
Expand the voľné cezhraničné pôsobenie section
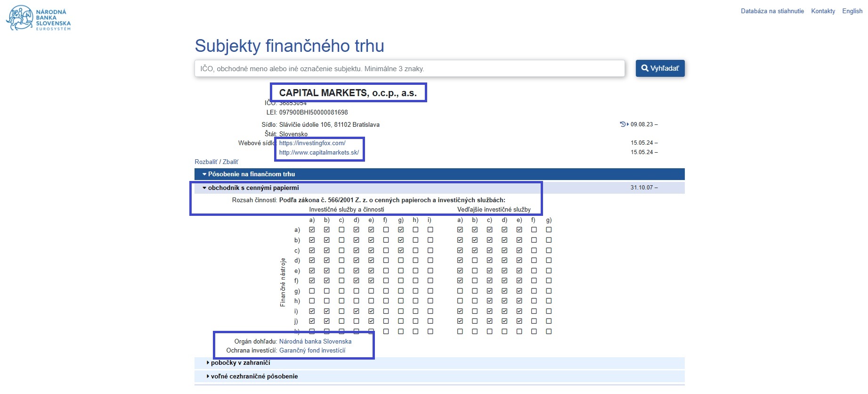(439, 377)
